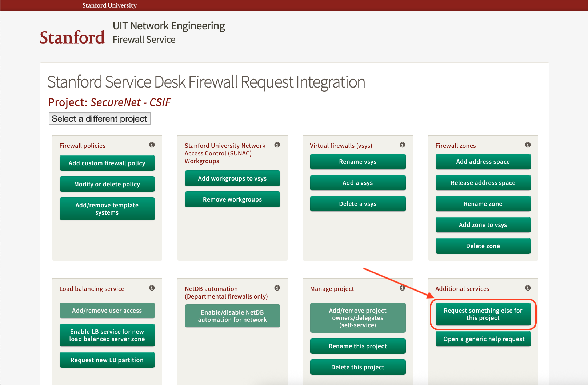Click info icon beside Firewall policies
The image size is (588, 385).
coord(152,145)
